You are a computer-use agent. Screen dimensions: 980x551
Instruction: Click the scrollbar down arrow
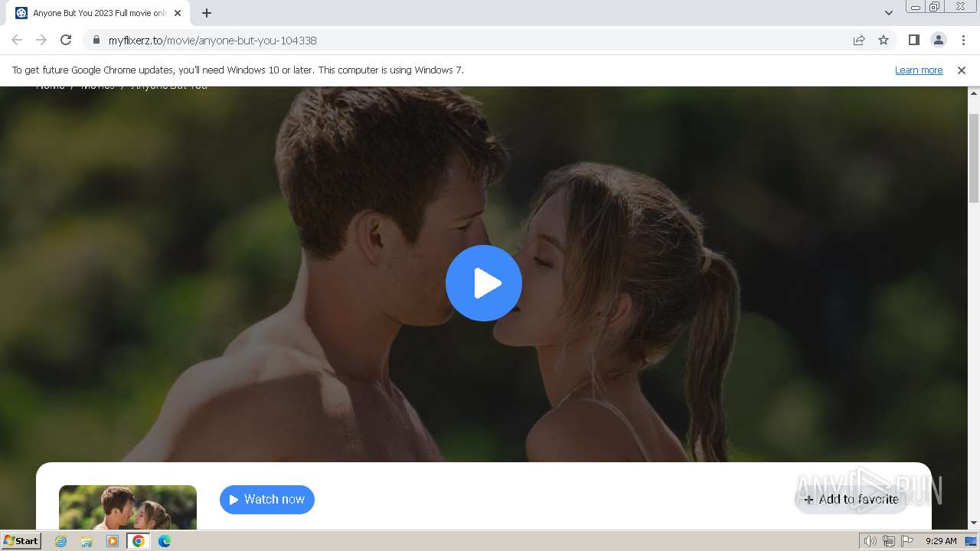[974, 523]
